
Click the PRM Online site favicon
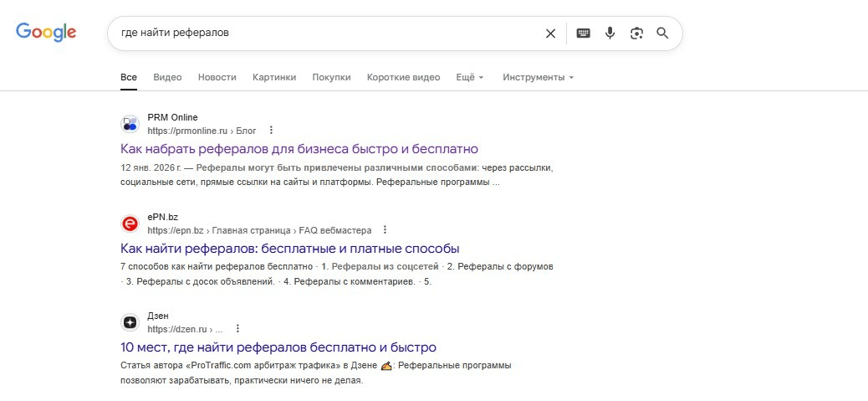[x=130, y=124]
